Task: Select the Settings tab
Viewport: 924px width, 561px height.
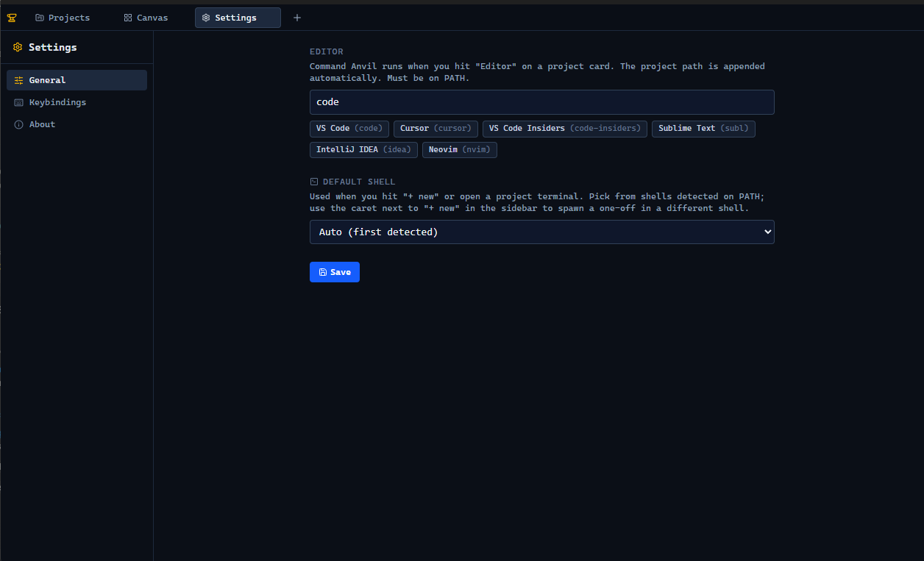Action: [x=238, y=18]
